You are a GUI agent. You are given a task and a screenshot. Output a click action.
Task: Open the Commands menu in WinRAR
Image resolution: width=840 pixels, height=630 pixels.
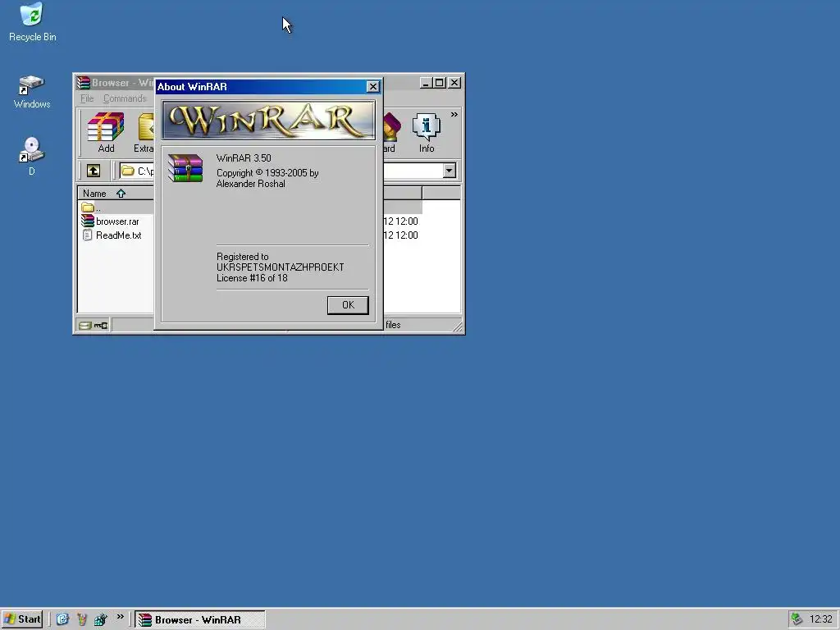(125, 98)
